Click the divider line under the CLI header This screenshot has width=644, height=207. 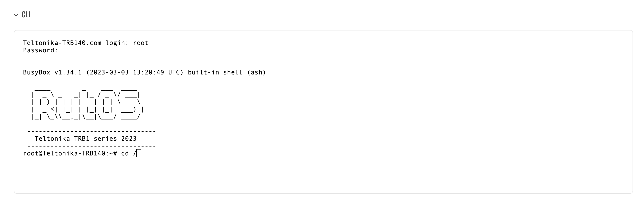click(323, 21)
